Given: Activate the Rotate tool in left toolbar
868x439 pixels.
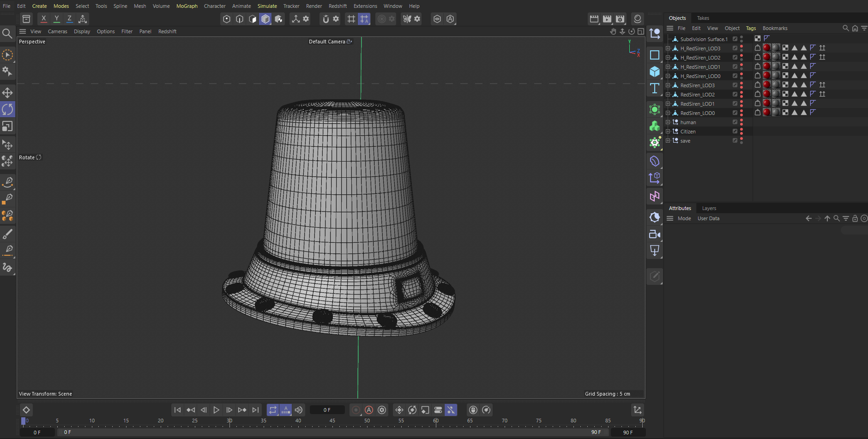Looking at the screenshot, I should (7, 109).
